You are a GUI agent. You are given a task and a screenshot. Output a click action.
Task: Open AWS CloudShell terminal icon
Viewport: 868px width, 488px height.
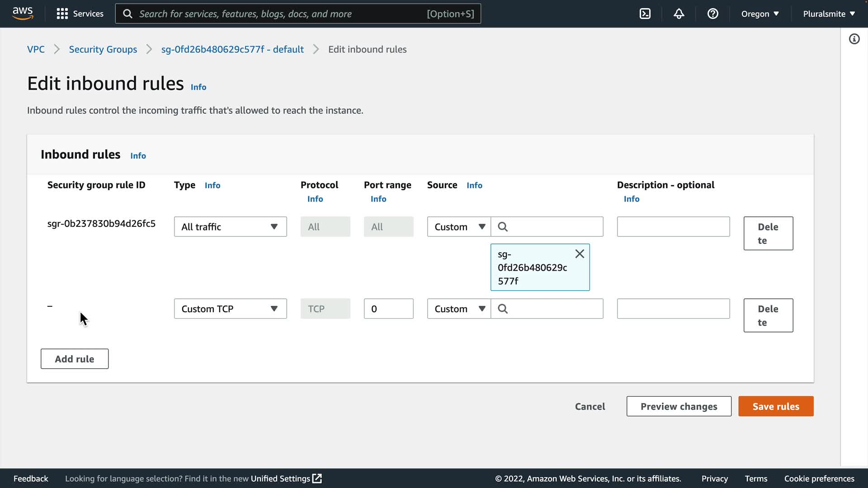click(x=645, y=14)
